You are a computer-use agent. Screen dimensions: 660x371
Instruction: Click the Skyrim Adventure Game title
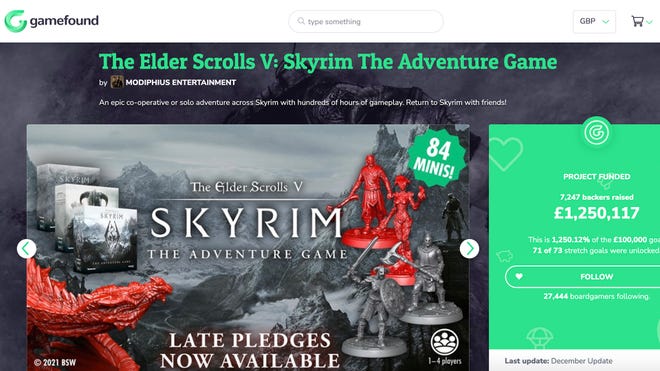328,62
